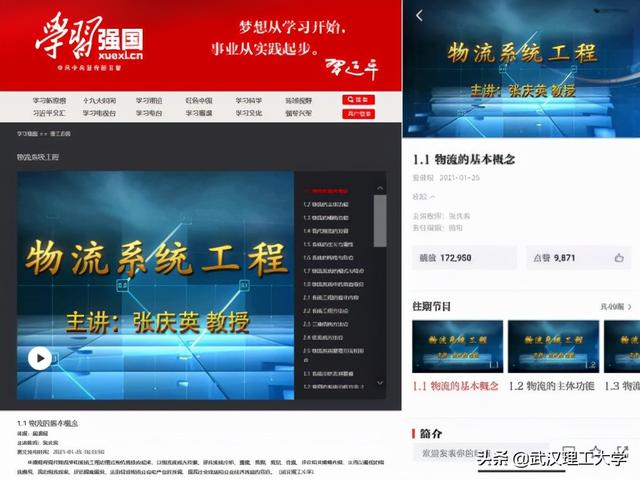Select playlist lesson 2.1

(x=331, y=298)
